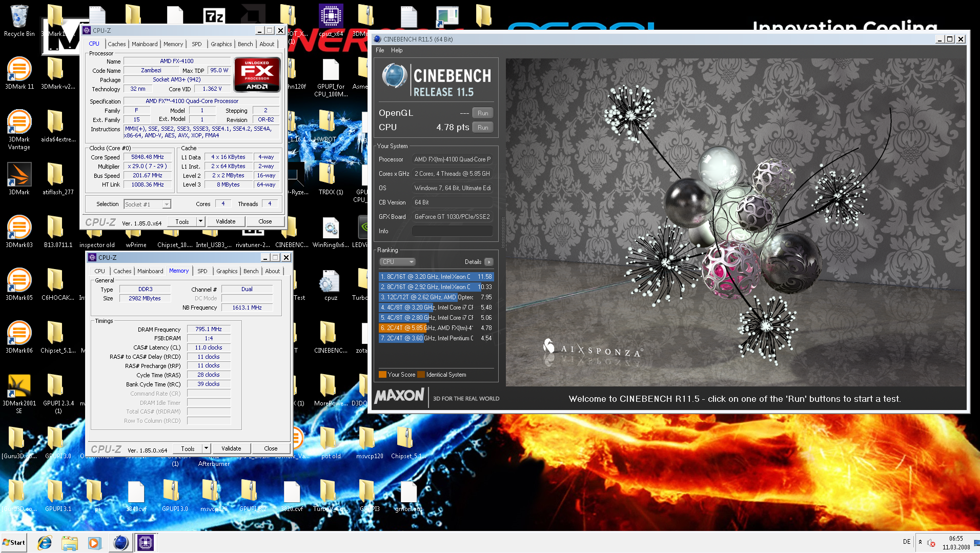980x553 pixels.
Task: Open the Cinebench File menu
Action: [x=380, y=50]
